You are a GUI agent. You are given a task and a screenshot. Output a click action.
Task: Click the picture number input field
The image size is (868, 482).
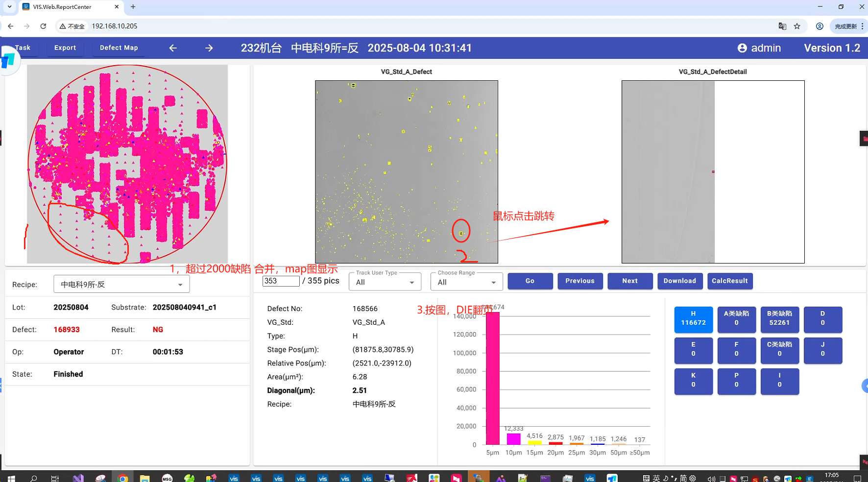281,281
